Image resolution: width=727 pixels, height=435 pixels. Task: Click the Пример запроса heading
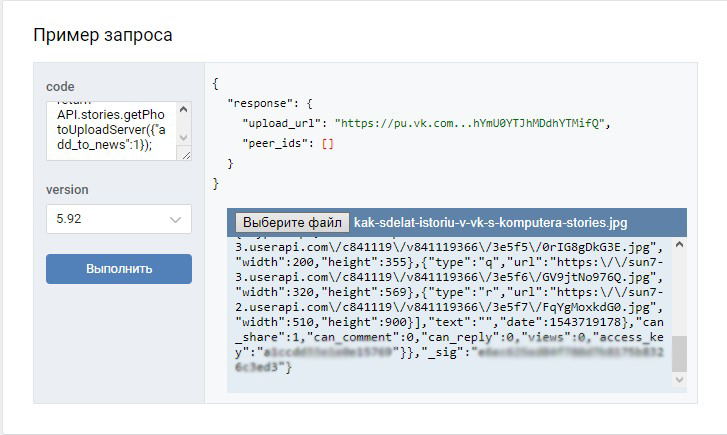point(103,36)
